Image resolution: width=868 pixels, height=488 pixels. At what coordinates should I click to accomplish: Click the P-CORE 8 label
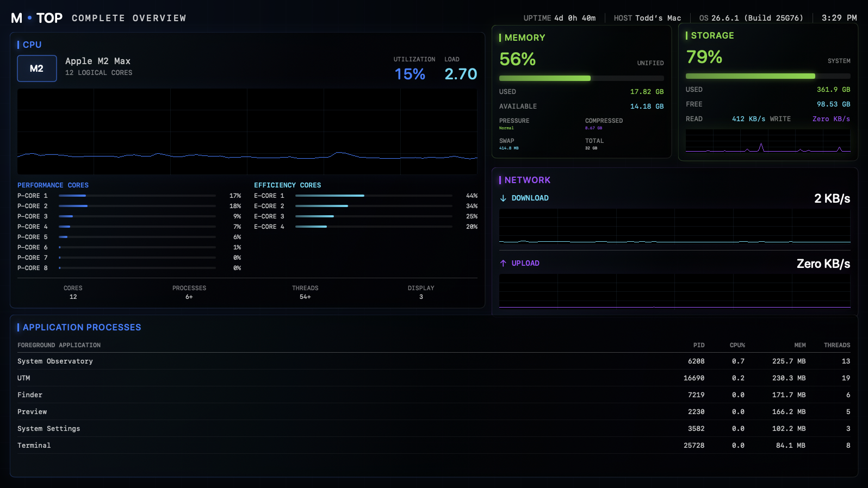[33, 268]
